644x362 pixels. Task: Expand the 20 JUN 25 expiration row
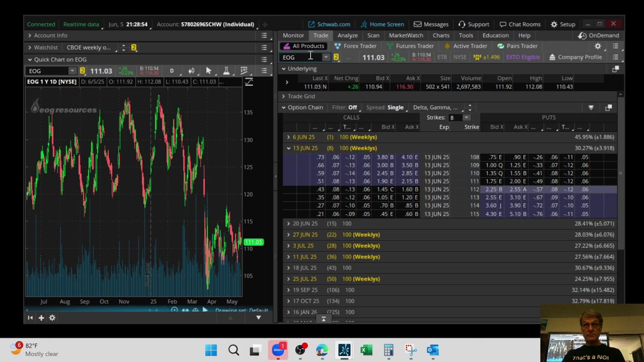click(x=288, y=224)
